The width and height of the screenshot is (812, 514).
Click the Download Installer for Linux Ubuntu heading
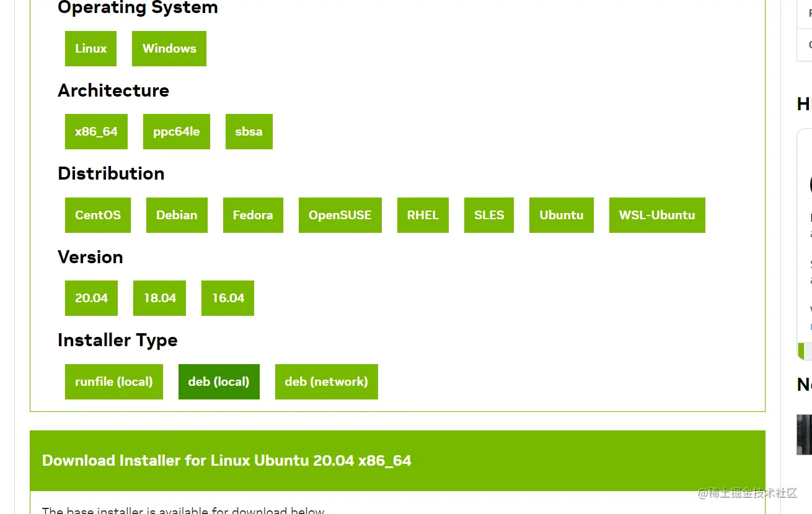(x=227, y=461)
